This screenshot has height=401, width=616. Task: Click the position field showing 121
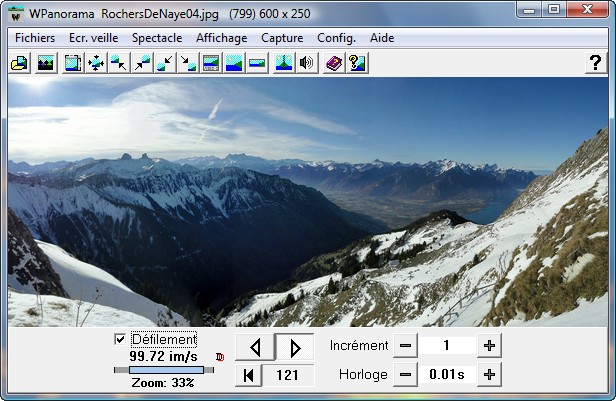(288, 375)
